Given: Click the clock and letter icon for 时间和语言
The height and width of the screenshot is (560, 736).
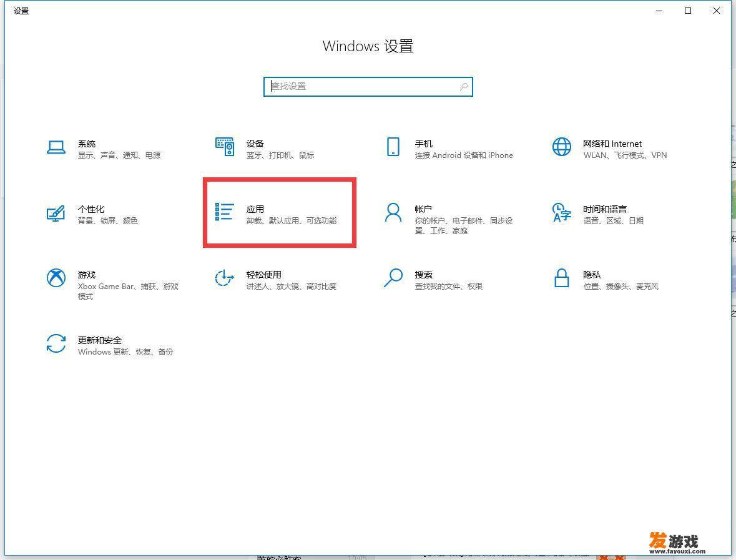Looking at the screenshot, I should 561,213.
